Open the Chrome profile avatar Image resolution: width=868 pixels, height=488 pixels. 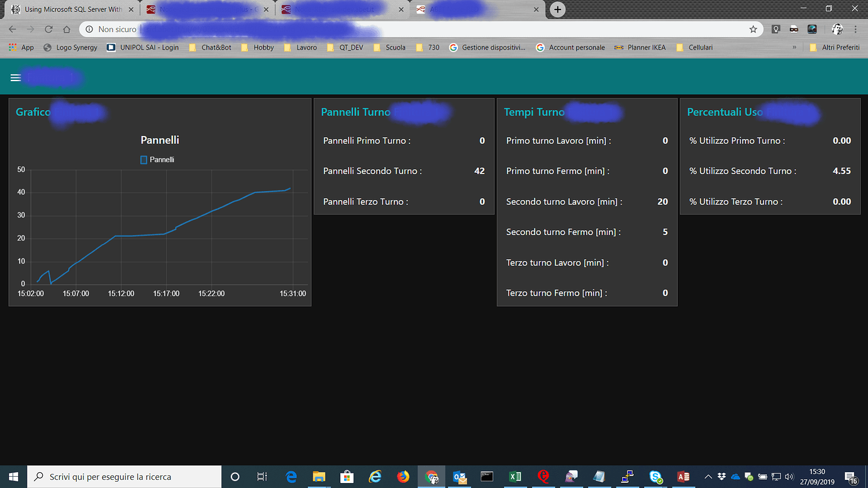coord(837,29)
